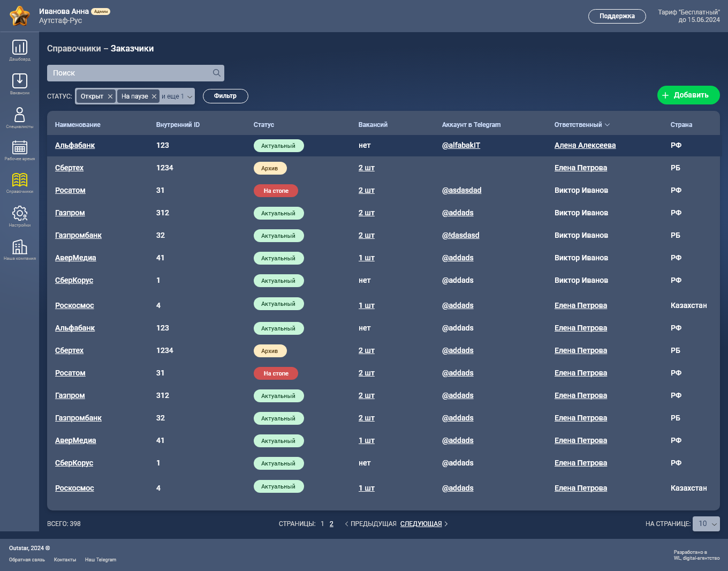Go to page 2 in pagination
The image size is (728, 571).
[331, 524]
